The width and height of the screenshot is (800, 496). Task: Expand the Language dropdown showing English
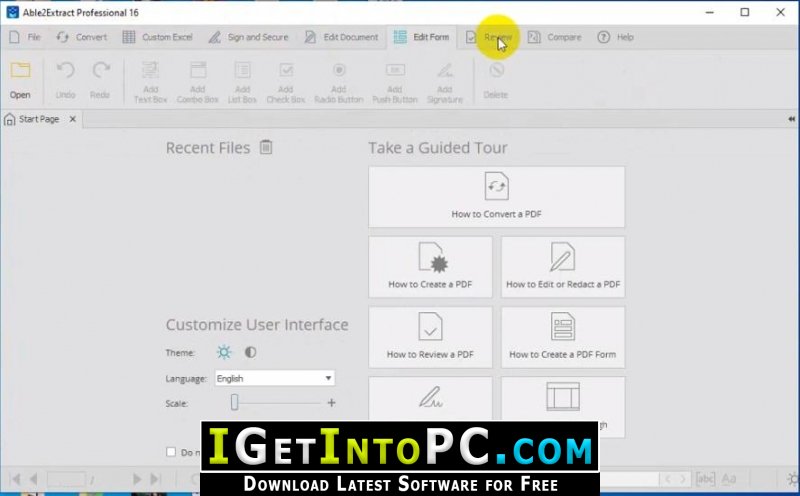click(274, 378)
